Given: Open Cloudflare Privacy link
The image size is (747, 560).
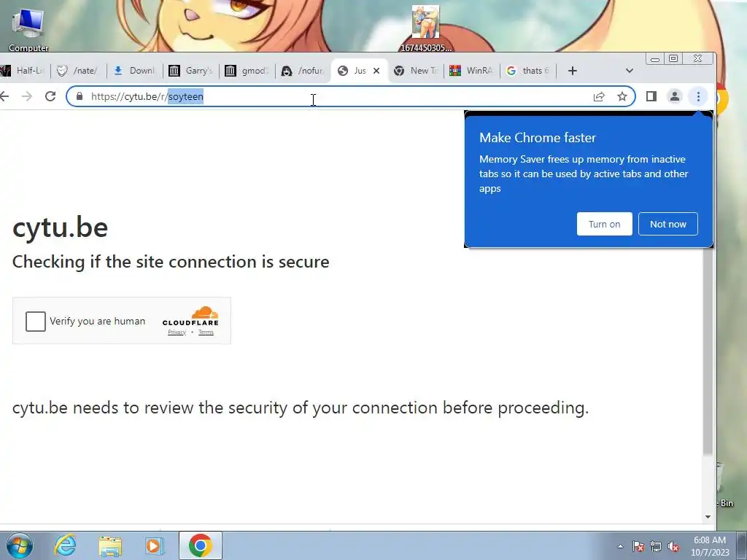Looking at the screenshot, I should [177, 332].
